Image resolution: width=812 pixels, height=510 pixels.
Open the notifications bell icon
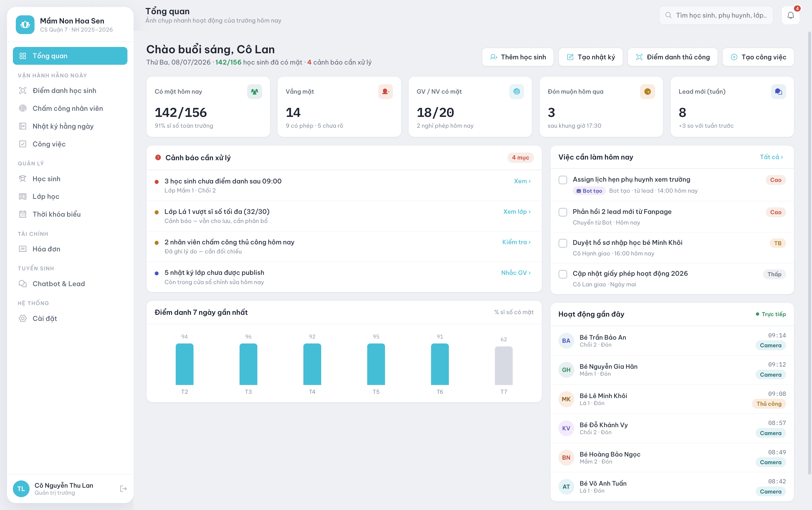(x=790, y=16)
